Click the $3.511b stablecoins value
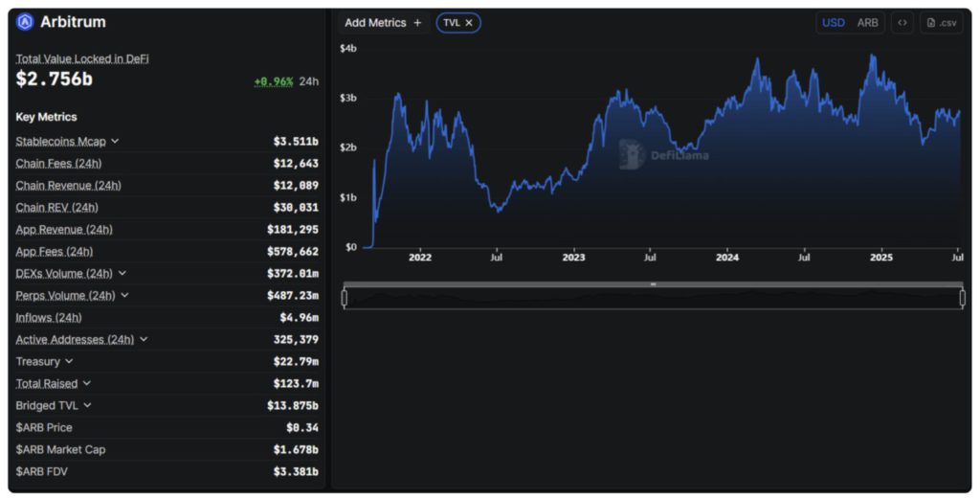 pos(296,142)
